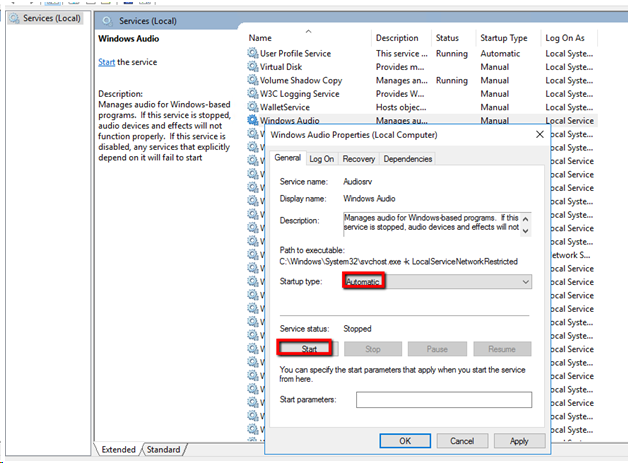628x463 pixels.
Task: Click the Virtual Disk service gear icon
Action: pos(253,66)
